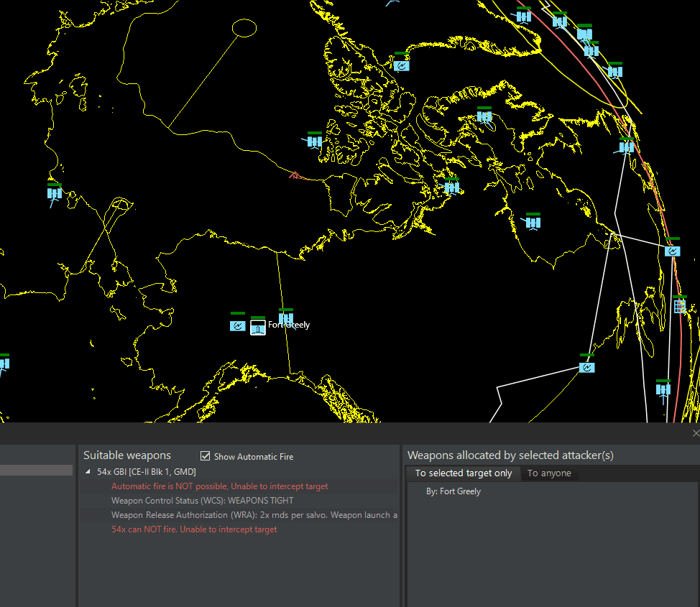
Task: Select the Fort Greely base unit icon
Action: 257,328
